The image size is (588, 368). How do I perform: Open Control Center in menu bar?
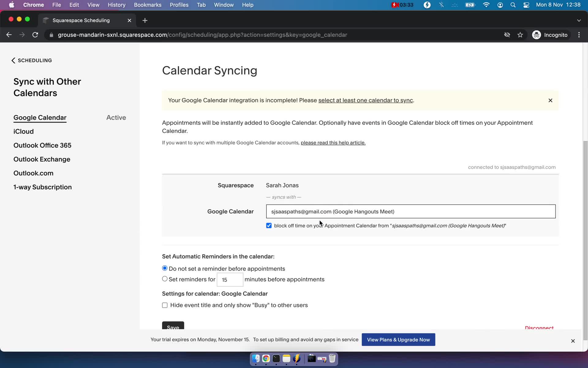tap(526, 5)
